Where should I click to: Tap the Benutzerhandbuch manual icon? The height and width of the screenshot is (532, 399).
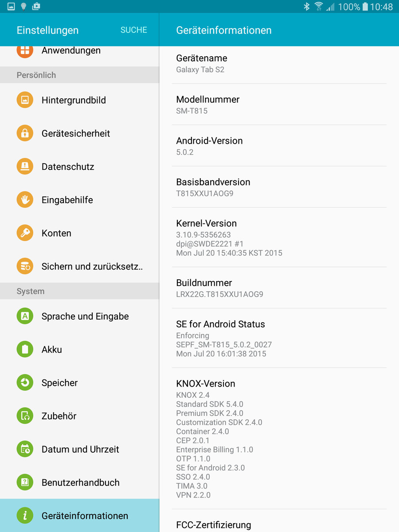[x=25, y=482]
